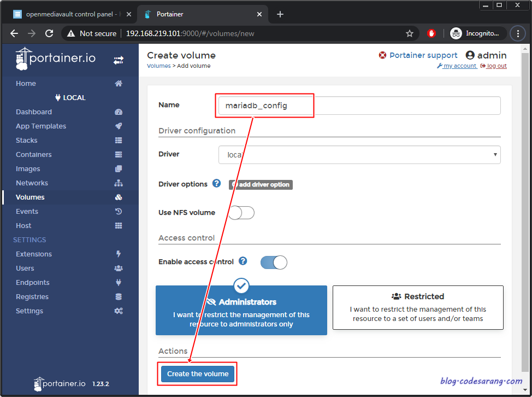Screen dimensions: 532x397
Task: Select the Restricted ownership option
Action: (x=418, y=308)
